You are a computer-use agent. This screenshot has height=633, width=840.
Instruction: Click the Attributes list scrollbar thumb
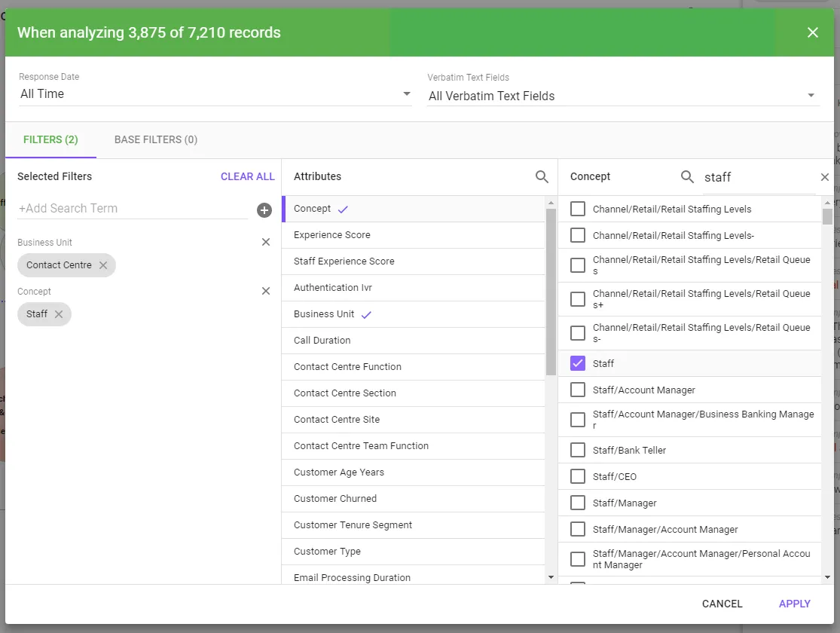point(551,292)
